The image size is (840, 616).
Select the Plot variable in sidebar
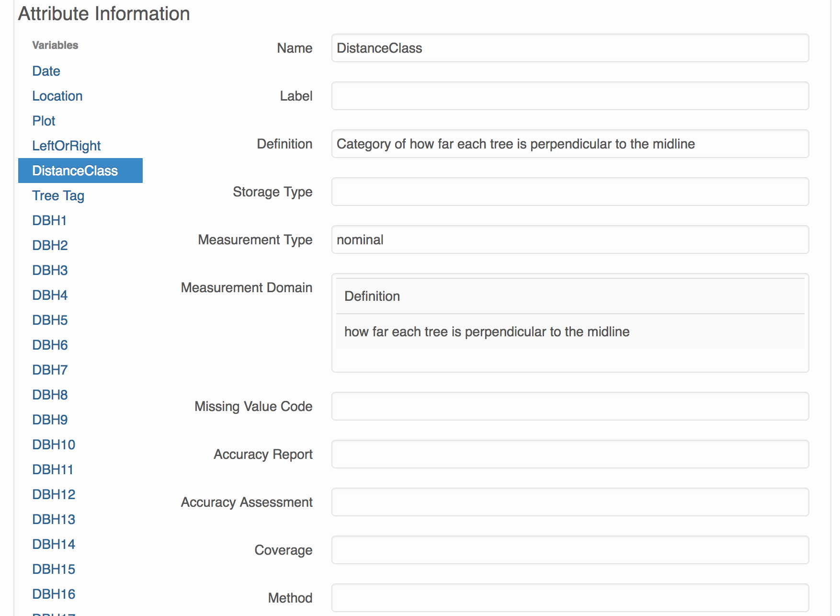(x=44, y=121)
